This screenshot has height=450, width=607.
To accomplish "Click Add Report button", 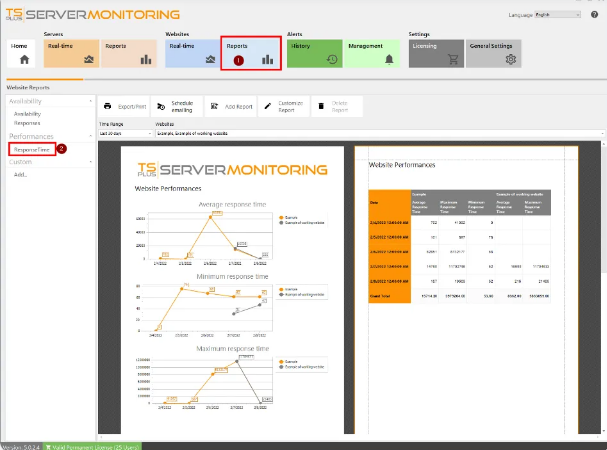I will click(230, 106).
